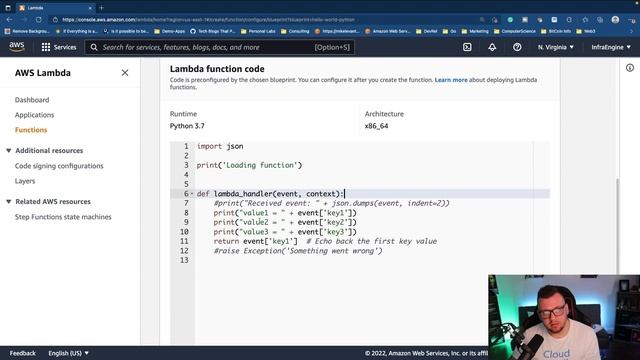Click the browser profile avatar
This screenshot has width=640, height=360.
(615, 20)
